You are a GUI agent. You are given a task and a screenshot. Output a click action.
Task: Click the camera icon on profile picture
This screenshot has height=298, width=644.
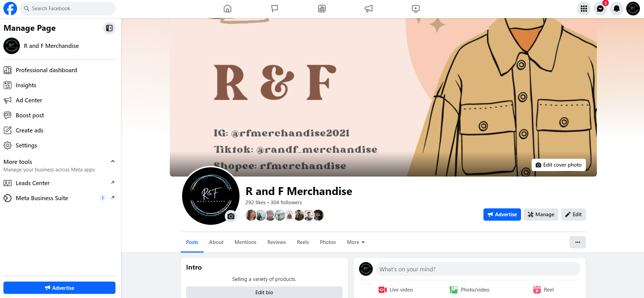click(231, 216)
